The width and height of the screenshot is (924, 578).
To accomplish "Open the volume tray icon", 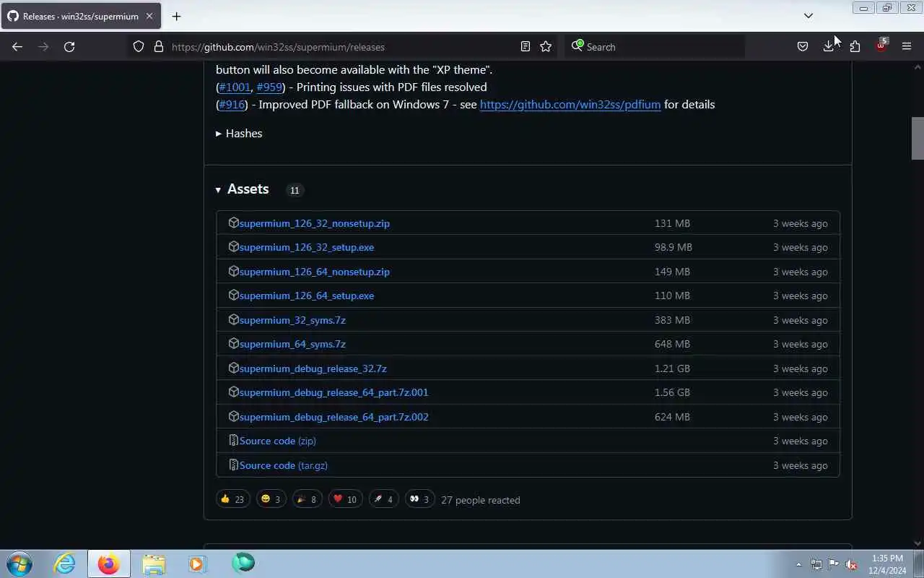I will pos(852,564).
